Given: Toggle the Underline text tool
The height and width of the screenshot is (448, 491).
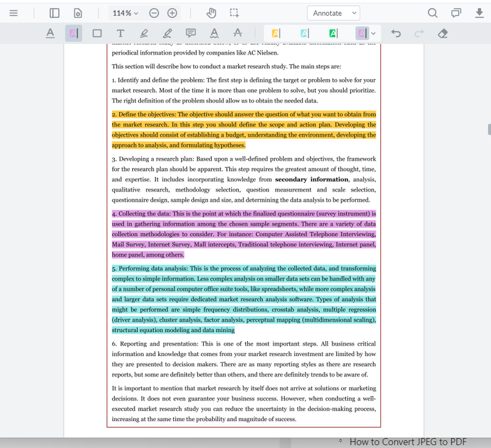Looking at the screenshot, I should coord(50,33).
